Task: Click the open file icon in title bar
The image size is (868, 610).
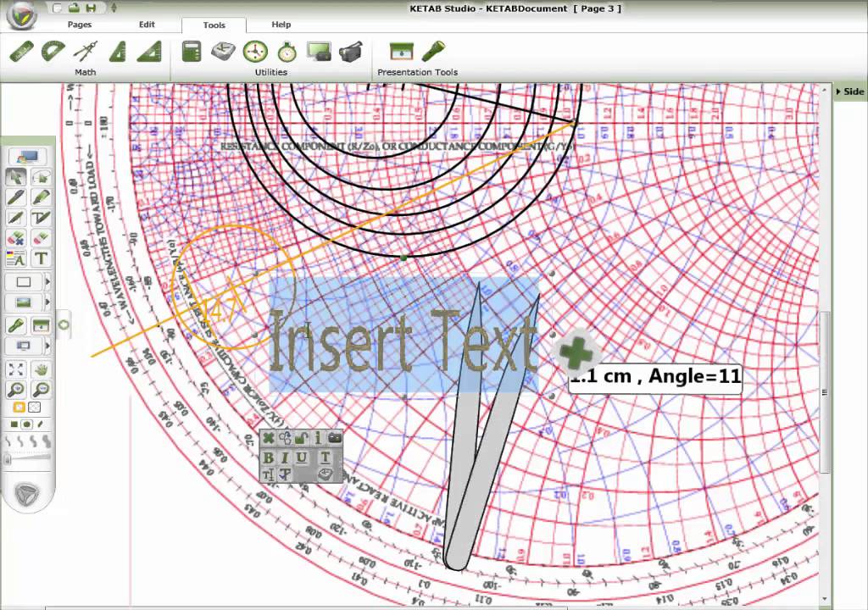Action: [x=75, y=8]
